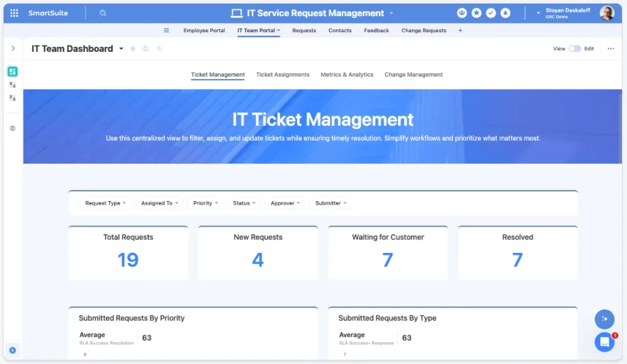Click the Edit label next to the toggle
Image resolution: width=627 pixels, height=364 pixels.
point(589,49)
